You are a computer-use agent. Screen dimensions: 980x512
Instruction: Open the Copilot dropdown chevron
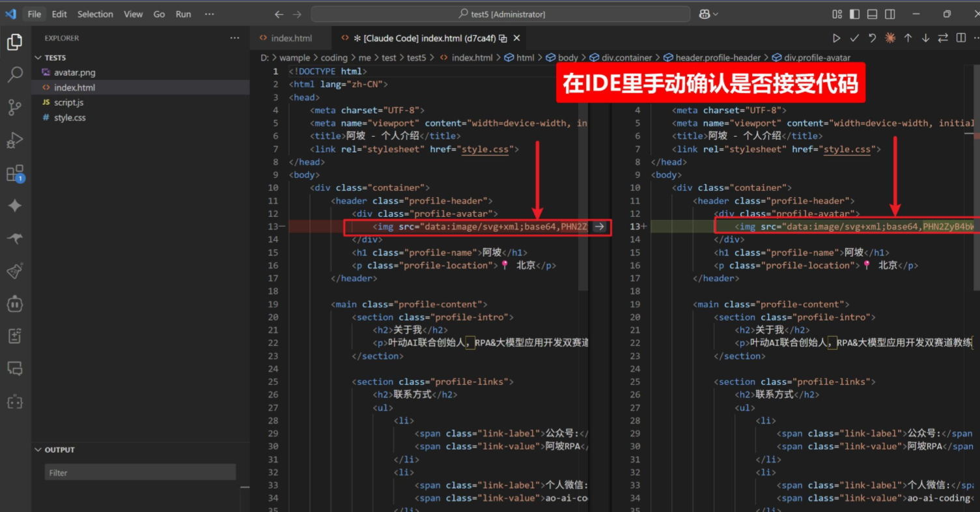click(x=716, y=14)
